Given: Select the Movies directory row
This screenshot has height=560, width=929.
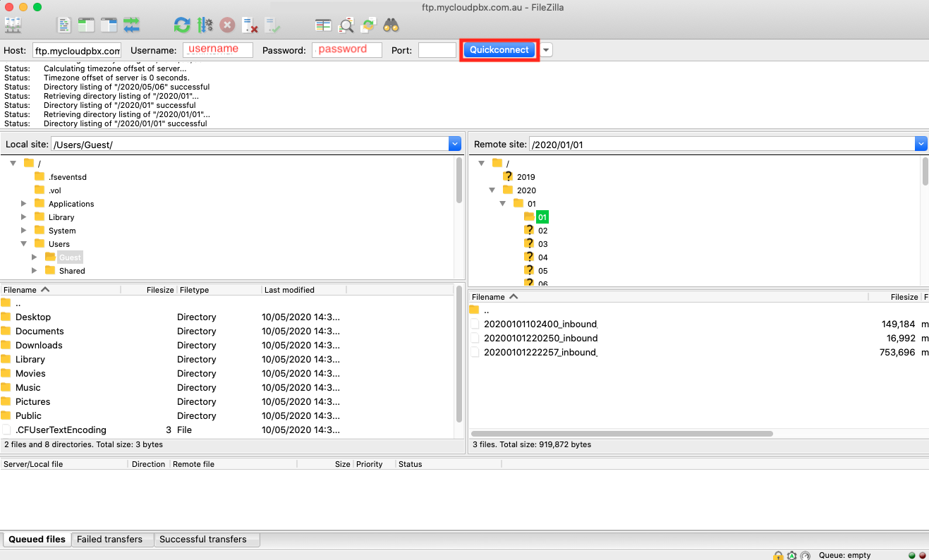Looking at the screenshot, I should point(226,373).
